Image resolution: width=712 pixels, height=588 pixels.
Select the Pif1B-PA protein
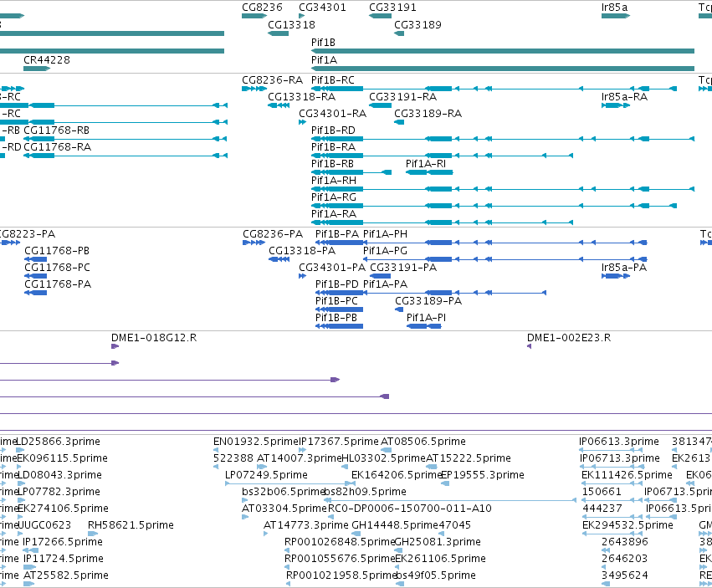coord(339,243)
